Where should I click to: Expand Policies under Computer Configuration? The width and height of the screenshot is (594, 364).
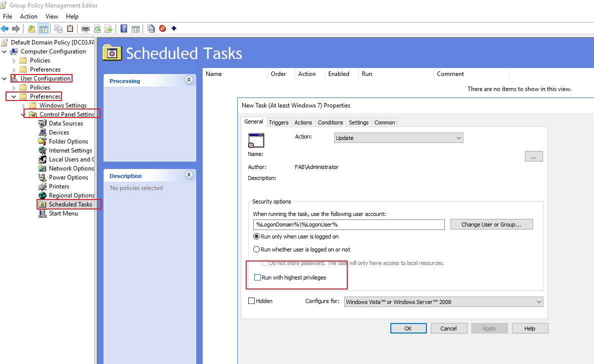pyautogui.click(x=14, y=60)
